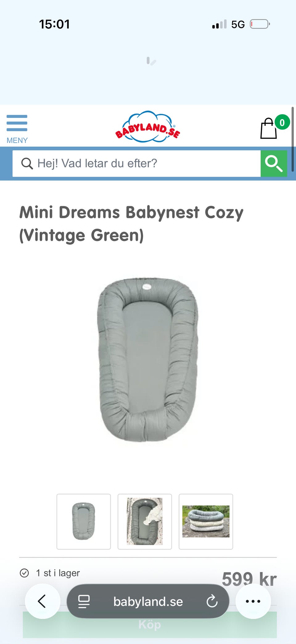Reload the page with refresh icon
This screenshot has width=296, height=644.
pyautogui.click(x=212, y=601)
